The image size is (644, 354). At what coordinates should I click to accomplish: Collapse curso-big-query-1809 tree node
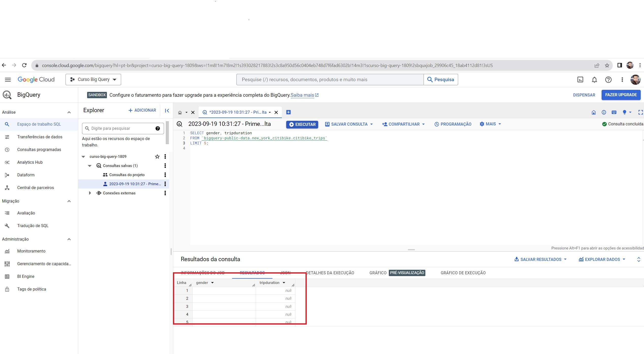[83, 157]
